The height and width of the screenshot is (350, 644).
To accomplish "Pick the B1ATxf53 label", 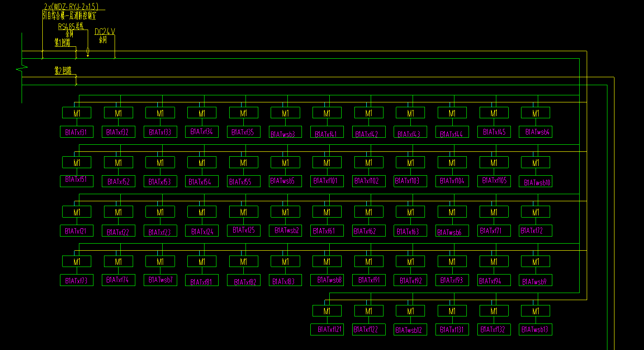I will click(x=160, y=181).
